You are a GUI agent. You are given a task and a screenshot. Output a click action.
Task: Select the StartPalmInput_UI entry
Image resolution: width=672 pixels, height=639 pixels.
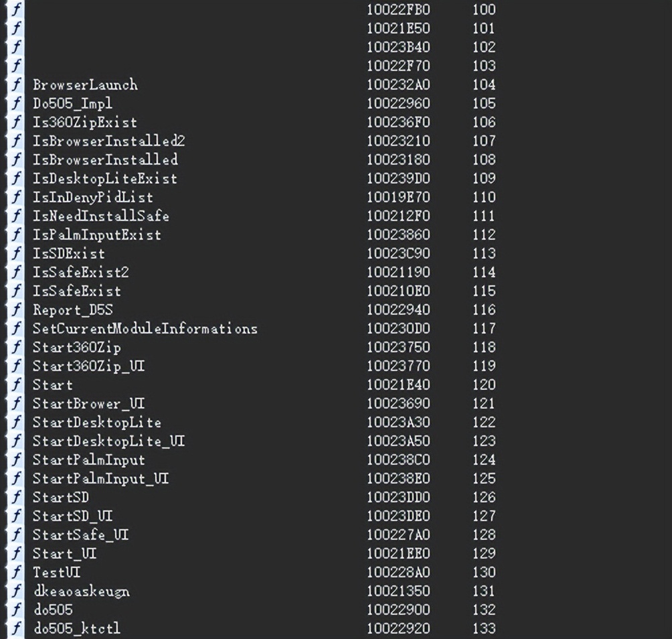[x=100, y=479]
